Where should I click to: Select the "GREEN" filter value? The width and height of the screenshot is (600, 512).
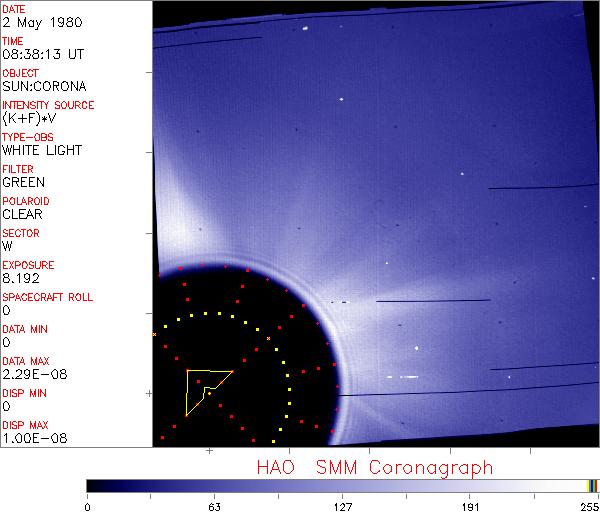(x=22, y=183)
